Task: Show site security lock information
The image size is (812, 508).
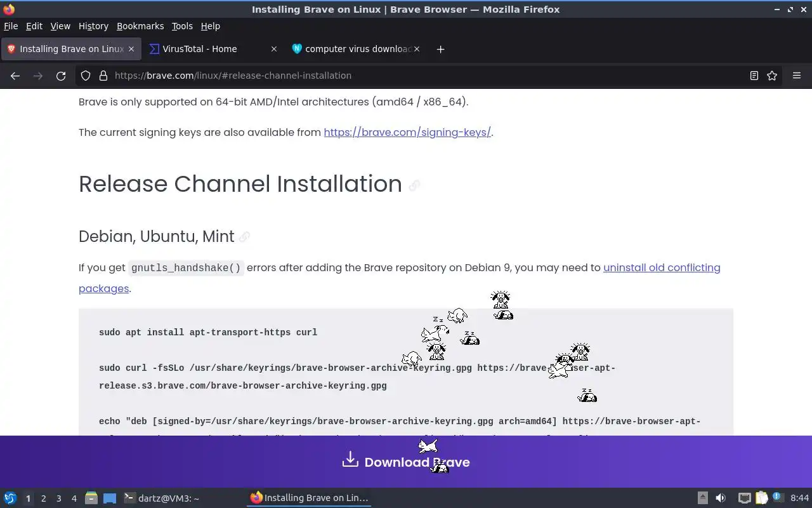Action: coord(103,76)
